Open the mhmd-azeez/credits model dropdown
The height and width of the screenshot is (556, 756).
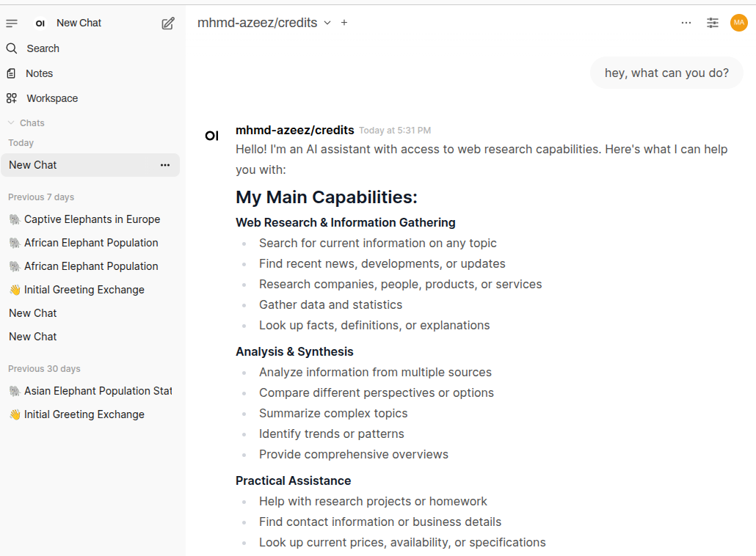tap(263, 23)
